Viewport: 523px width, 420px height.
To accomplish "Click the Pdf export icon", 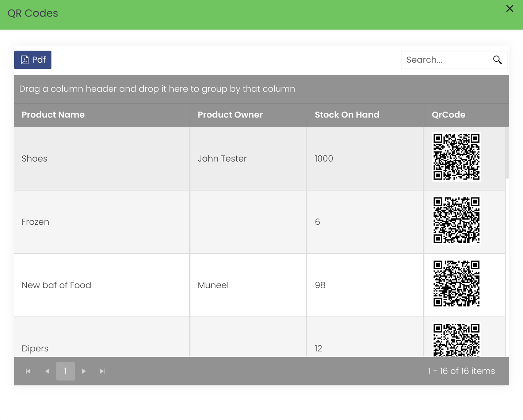I will coord(24,60).
